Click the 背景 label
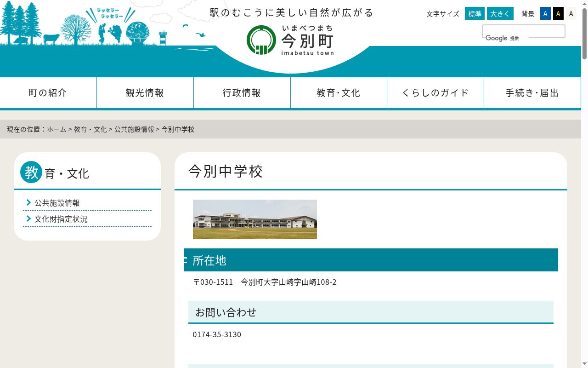Viewport: 588px width, 368px height. tap(528, 14)
